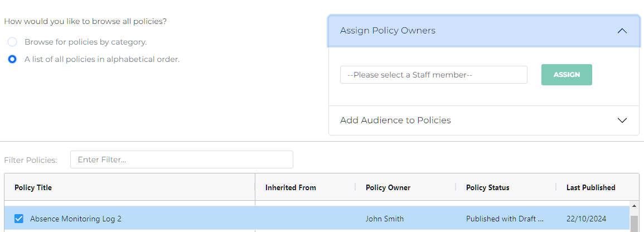Viewport: 644px width, 232px height.
Task: Sort by Policy Owner column header
Action: tap(388, 187)
